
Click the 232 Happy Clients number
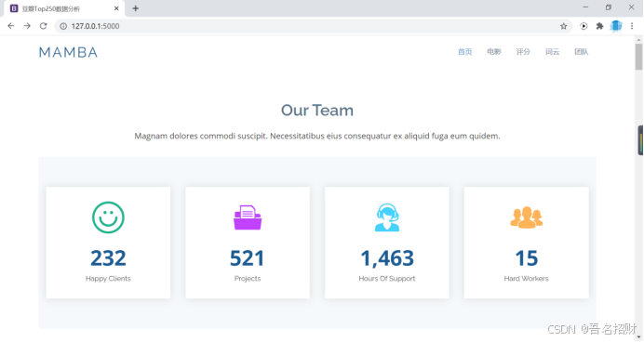[x=108, y=258]
